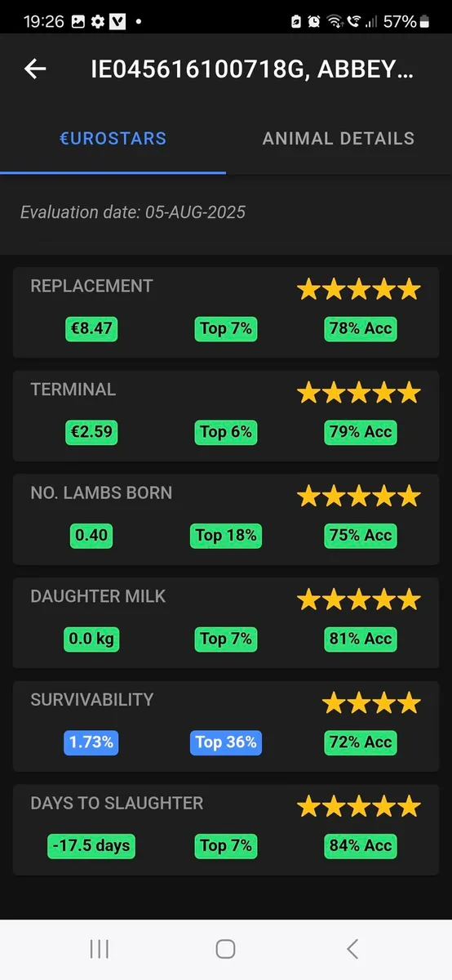
Task: Select the €urostars tab
Action: click(x=113, y=139)
